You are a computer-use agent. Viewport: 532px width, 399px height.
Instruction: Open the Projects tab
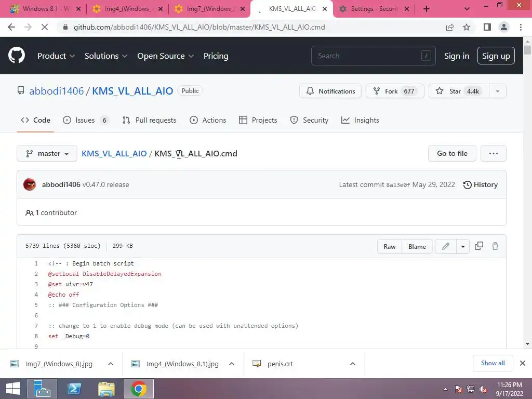[258, 120]
